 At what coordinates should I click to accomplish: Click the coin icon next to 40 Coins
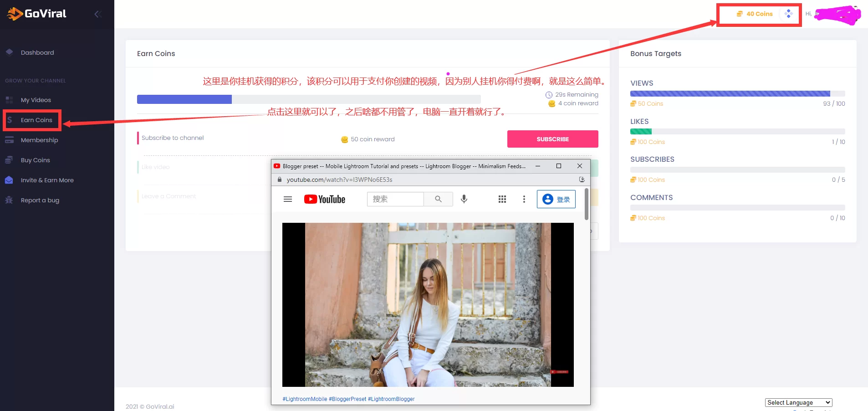tap(740, 14)
